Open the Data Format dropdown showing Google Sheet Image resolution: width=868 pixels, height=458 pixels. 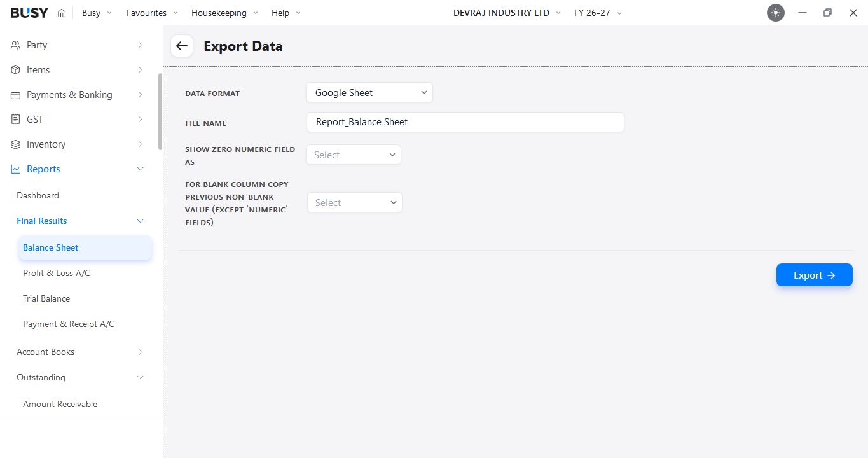click(369, 93)
